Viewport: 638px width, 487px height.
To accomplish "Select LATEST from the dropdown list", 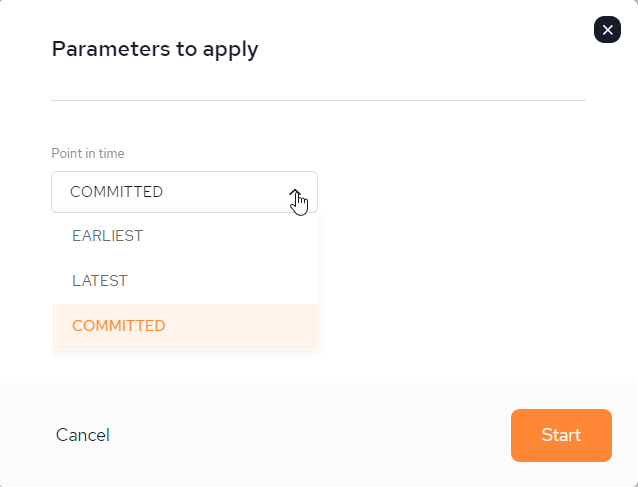I will point(184,281).
